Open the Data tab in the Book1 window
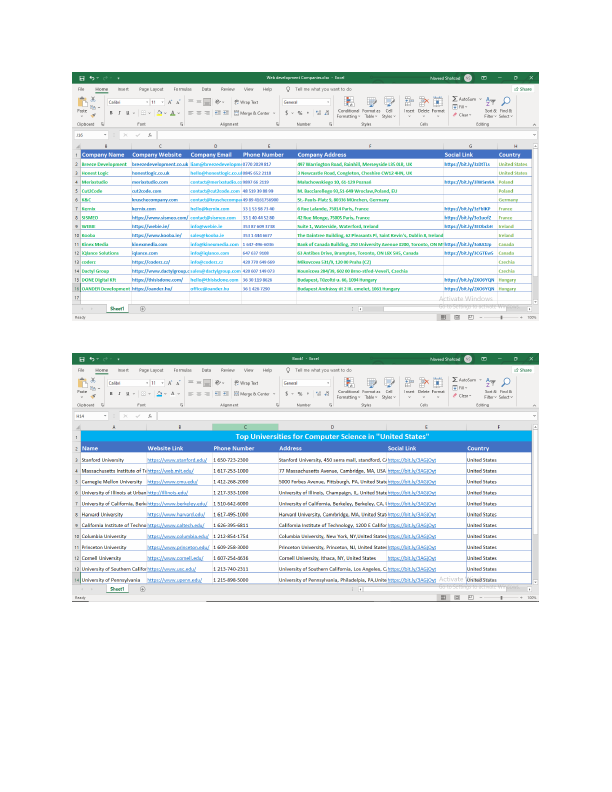Image resolution: width=612 pixels, height=792 pixels. [207, 370]
